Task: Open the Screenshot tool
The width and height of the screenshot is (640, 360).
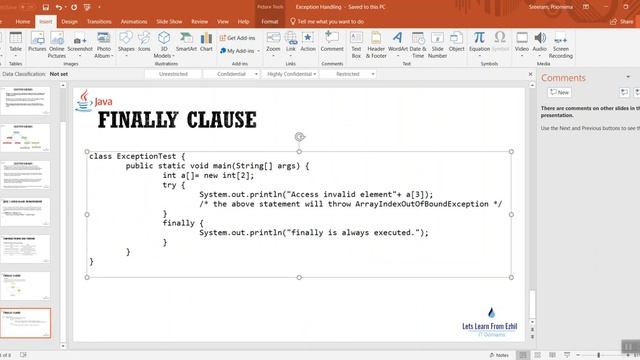Action: pyautogui.click(x=80, y=45)
